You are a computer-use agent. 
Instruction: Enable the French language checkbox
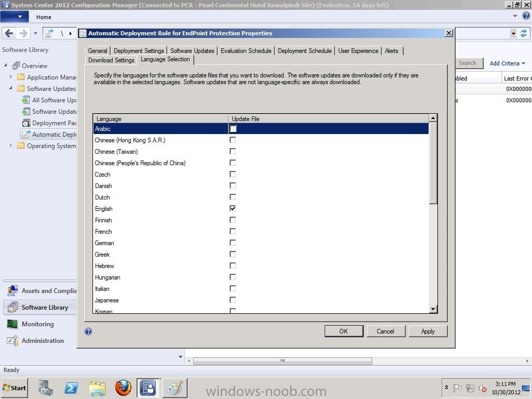tap(233, 231)
